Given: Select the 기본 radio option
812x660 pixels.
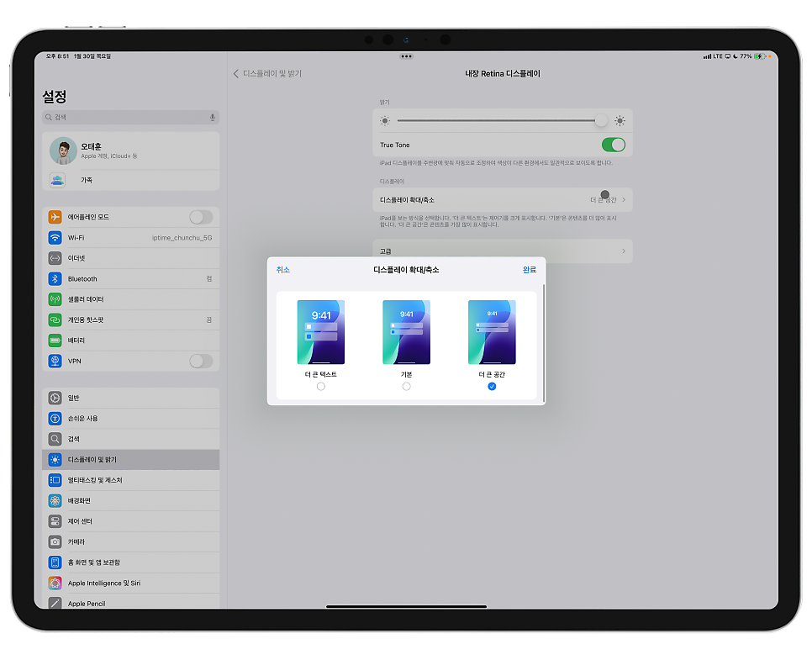Looking at the screenshot, I should (x=407, y=387).
